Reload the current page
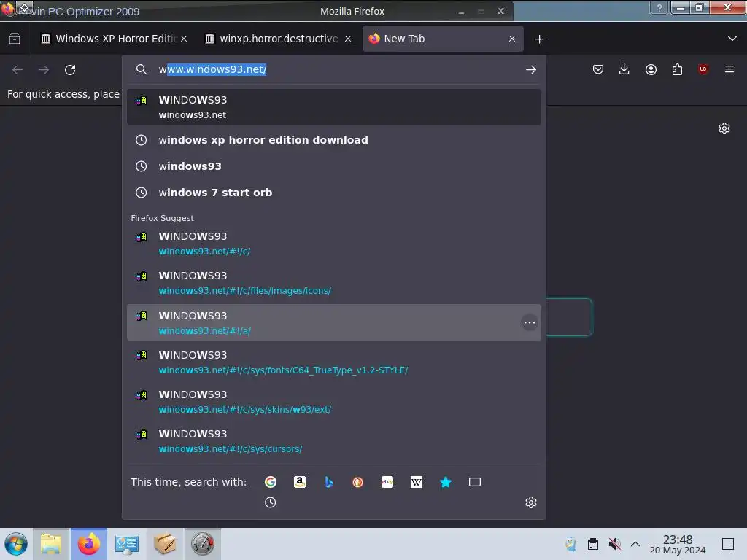 [70, 69]
